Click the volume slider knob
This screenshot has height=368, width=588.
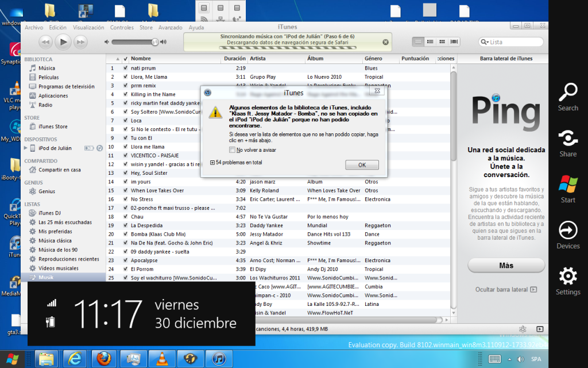[154, 42]
